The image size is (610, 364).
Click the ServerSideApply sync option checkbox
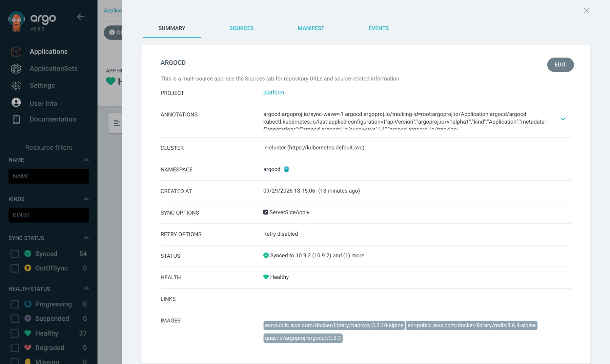tap(266, 212)
